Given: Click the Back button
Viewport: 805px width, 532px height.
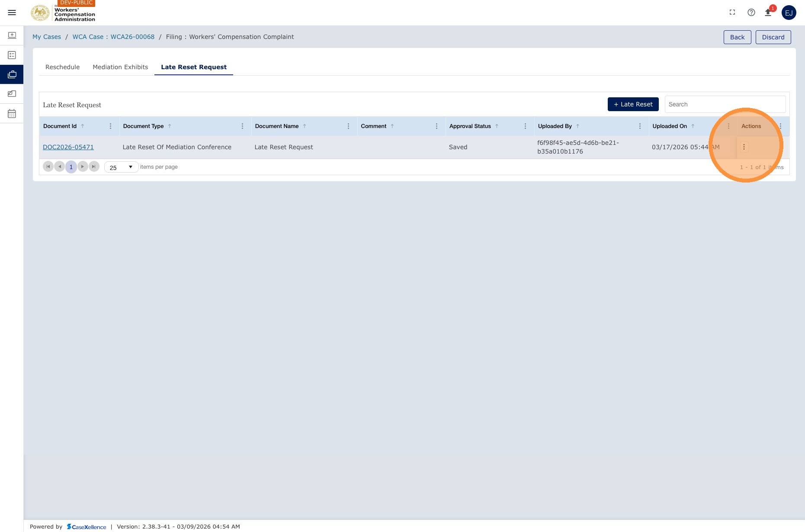Looking at the screenshot, I should 737,37.
